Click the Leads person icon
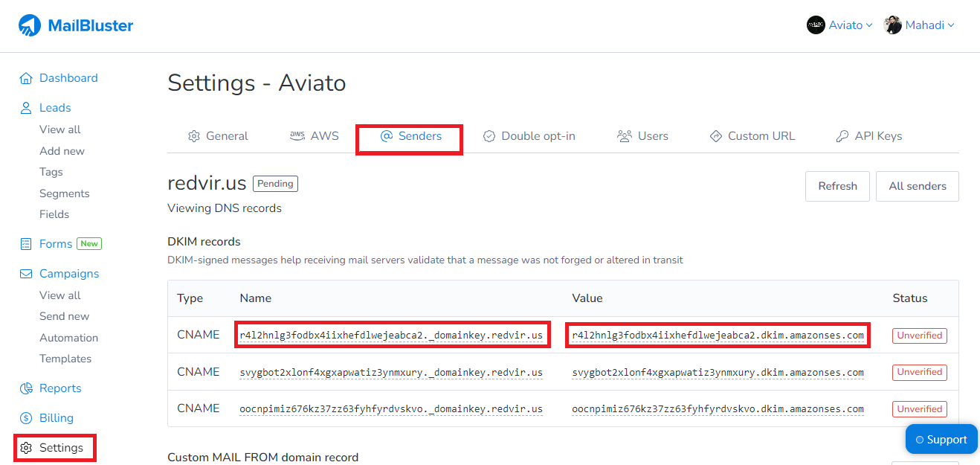Image resolution: width=980 pixels, height=465 pixels. pyautogui.click(x=26, y=108)
